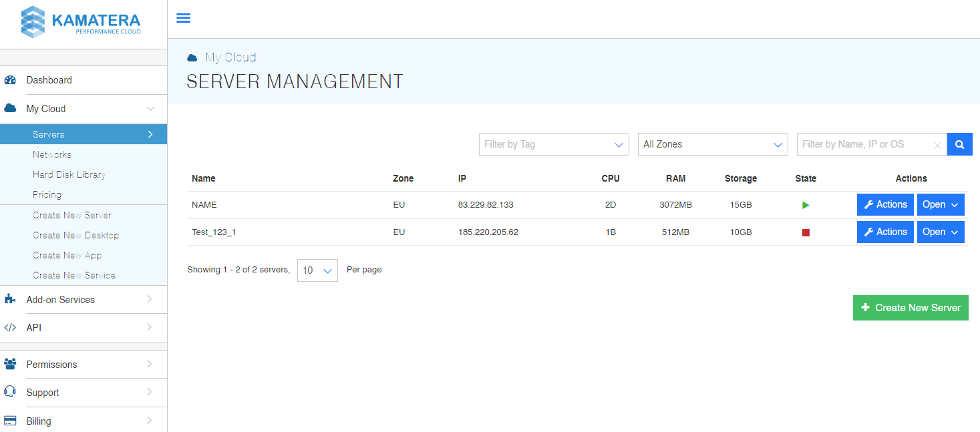Click the Add-on Services puzzle icon
Viewport: 980px width, 432px height.
click(x=10, y=299)
